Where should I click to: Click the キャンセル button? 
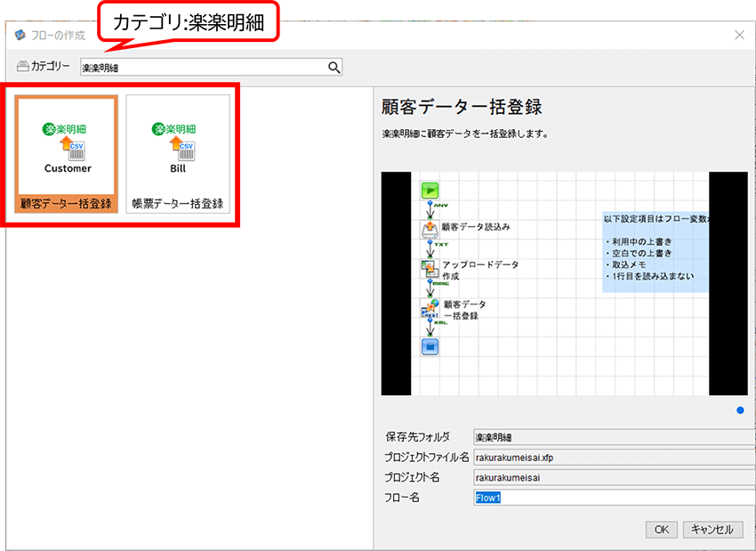pos(712,530)
